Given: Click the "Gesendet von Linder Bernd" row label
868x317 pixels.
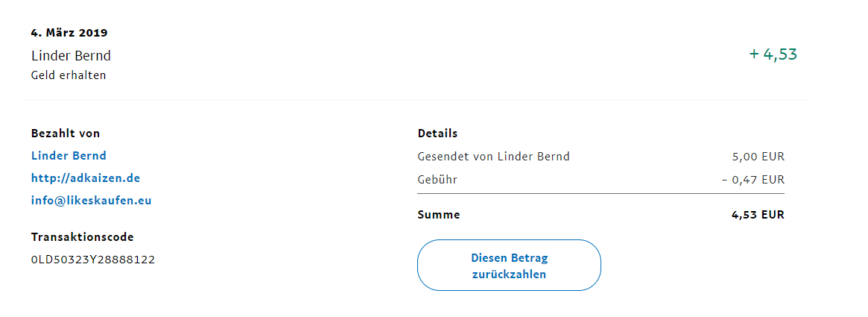Looking at the screenshot, I should 494,157.
